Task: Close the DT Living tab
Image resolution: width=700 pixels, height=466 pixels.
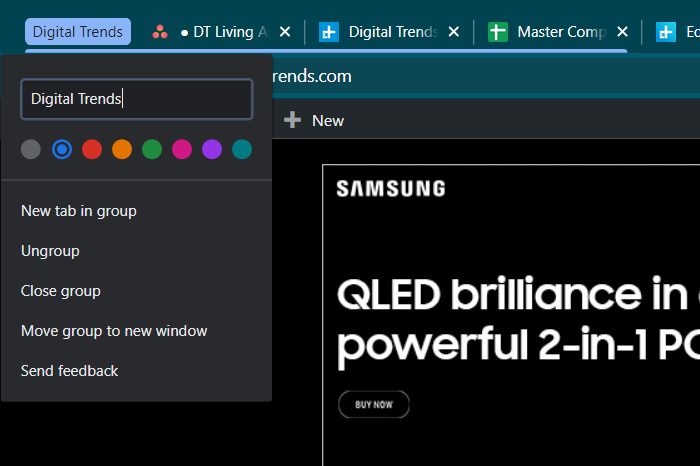Action: 285,32
